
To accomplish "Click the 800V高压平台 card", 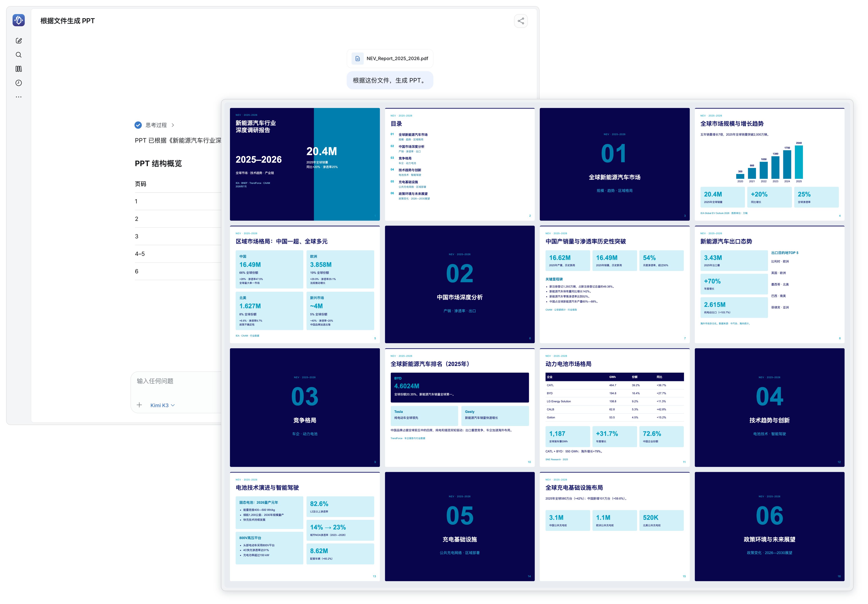I will (x=269, y=548).
